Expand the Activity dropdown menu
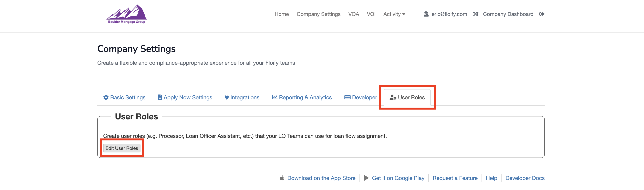 (x=394, y=14)
